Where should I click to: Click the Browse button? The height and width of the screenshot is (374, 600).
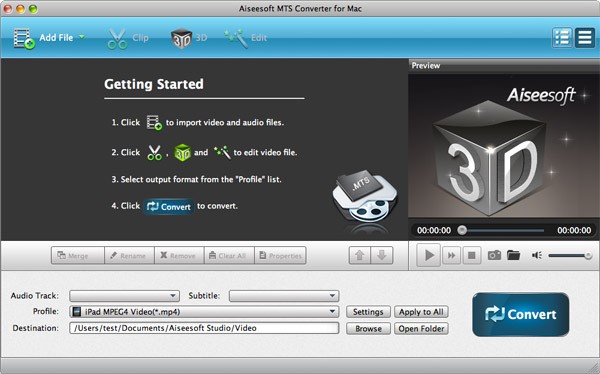(x=368, y=328)
